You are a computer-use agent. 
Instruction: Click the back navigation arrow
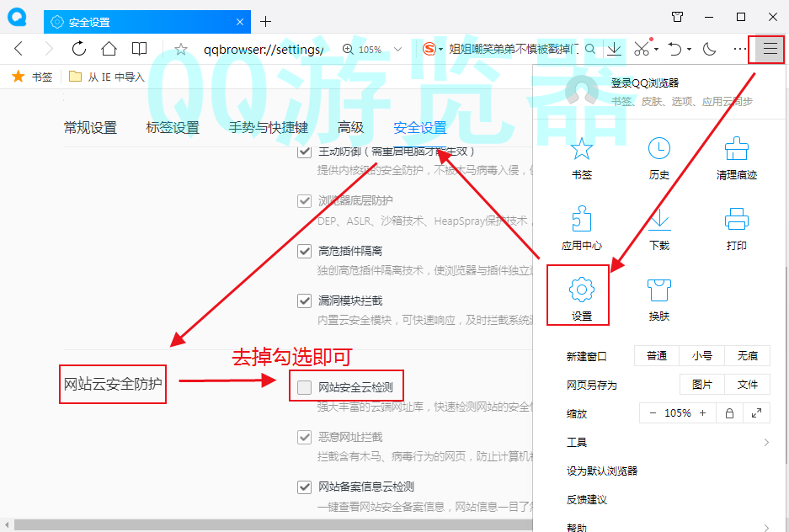point(19,49)
